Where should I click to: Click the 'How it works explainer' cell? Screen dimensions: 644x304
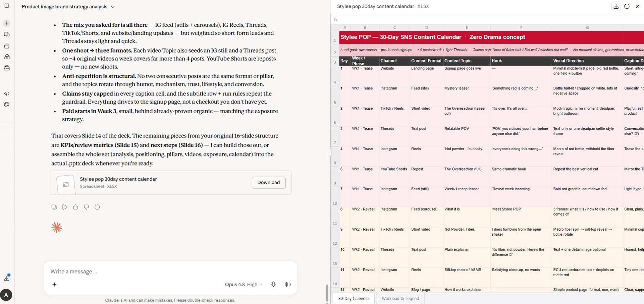pos(467,290)
